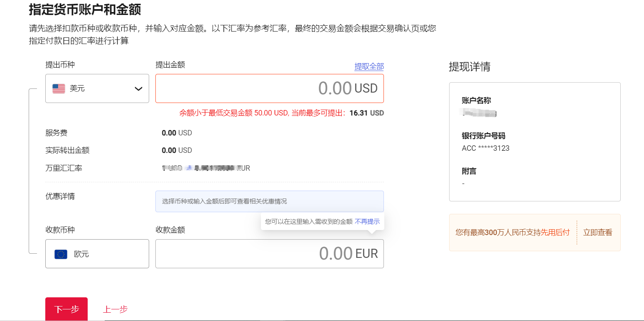Open the 提出币种 currency selector
The width and height of the screenshot is (644, 321).
pyautogui.click(x=97, y=88)
